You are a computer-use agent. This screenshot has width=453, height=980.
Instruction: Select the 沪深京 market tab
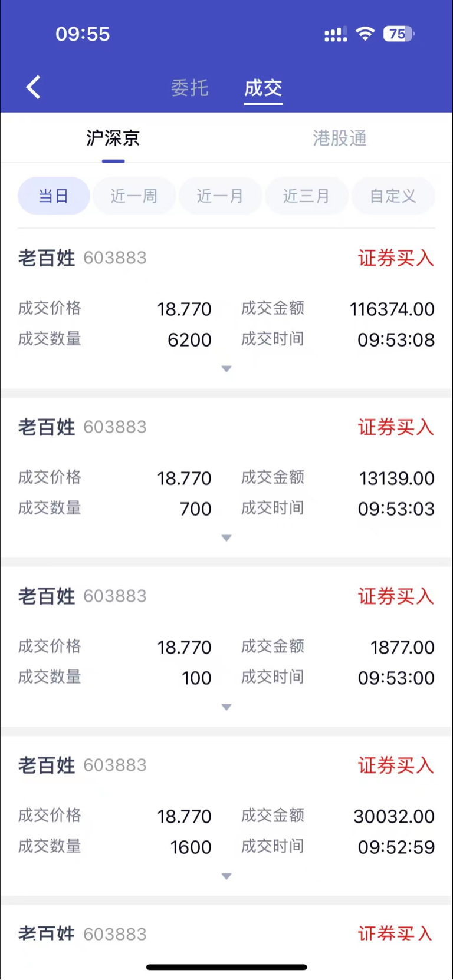pyautogui.click(x=113, y=138)
